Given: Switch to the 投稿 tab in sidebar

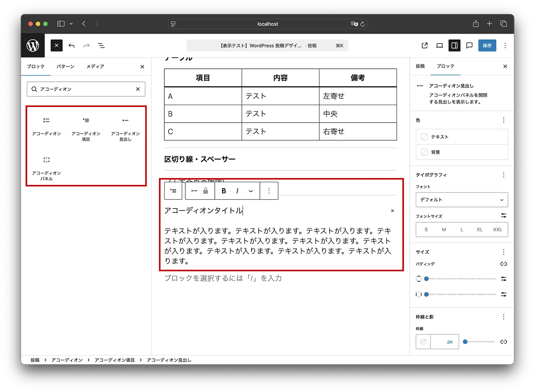Looking at the screenshot, I should (420, 66).
